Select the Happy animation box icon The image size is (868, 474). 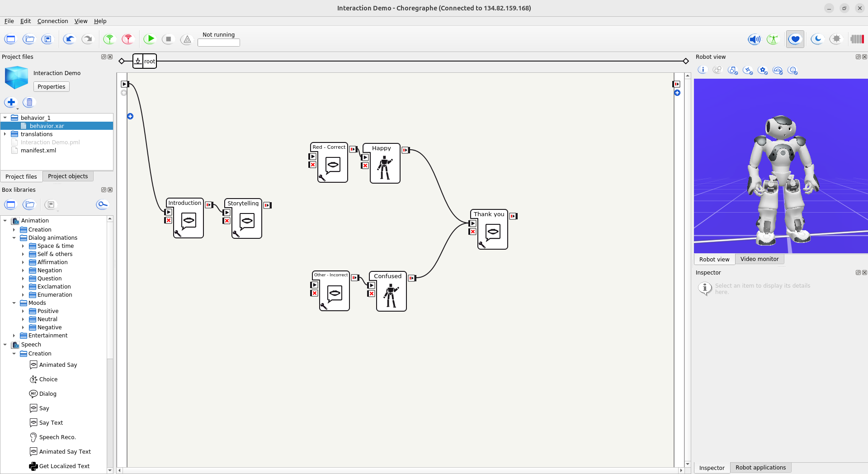click(x=385, y=168)
